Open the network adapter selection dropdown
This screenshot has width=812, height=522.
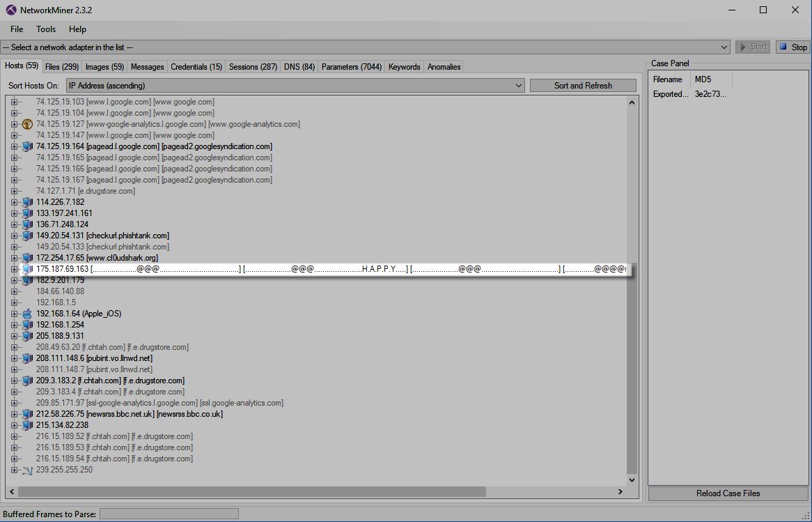point(724,47)
